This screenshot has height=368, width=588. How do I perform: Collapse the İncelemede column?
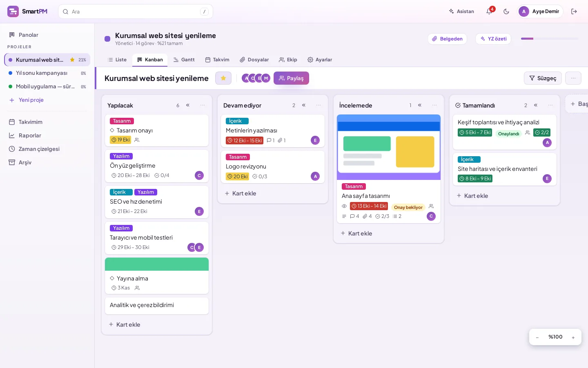[420, 105]
